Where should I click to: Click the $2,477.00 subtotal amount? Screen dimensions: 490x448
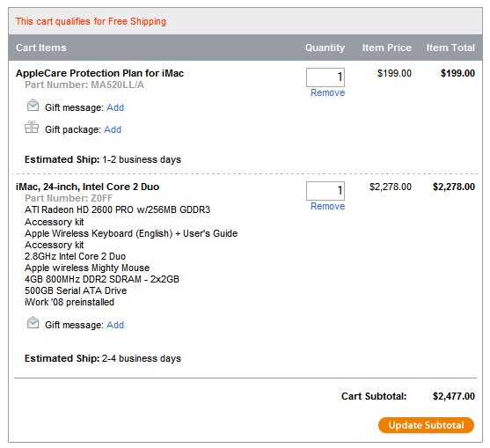(454, 396)
